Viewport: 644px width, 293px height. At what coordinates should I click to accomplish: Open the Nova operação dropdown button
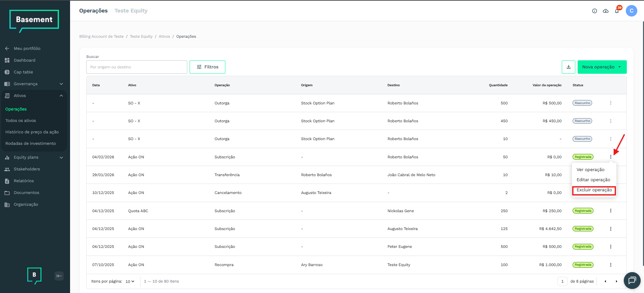coord(602,67)
